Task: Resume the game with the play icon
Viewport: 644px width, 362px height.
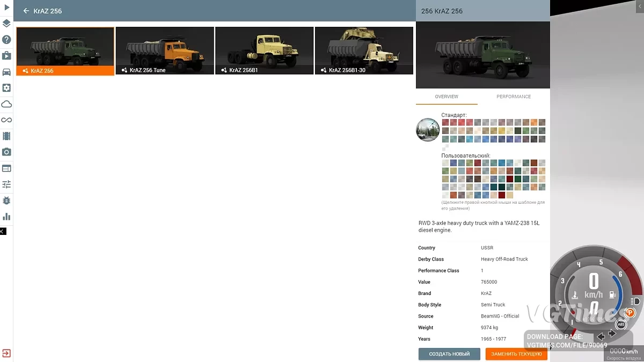Action: click(6, 7)
